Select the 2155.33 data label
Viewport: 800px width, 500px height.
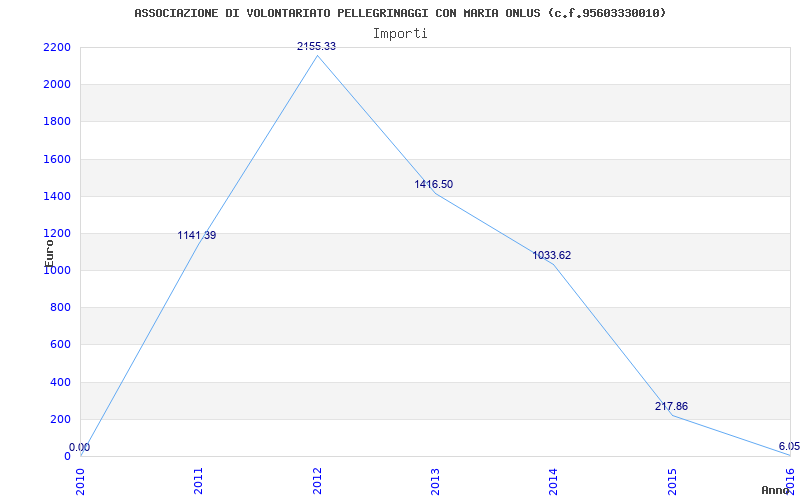[x=316, y=46]
